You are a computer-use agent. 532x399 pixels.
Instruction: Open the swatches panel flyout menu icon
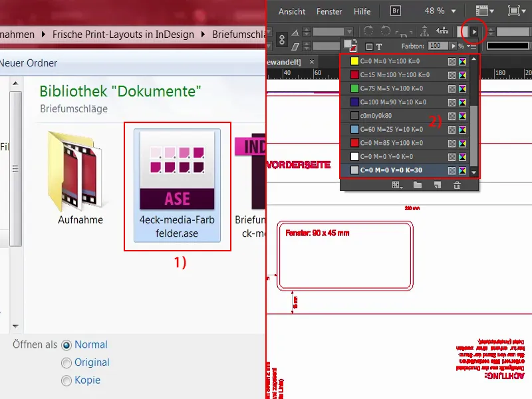coord(473,46)
